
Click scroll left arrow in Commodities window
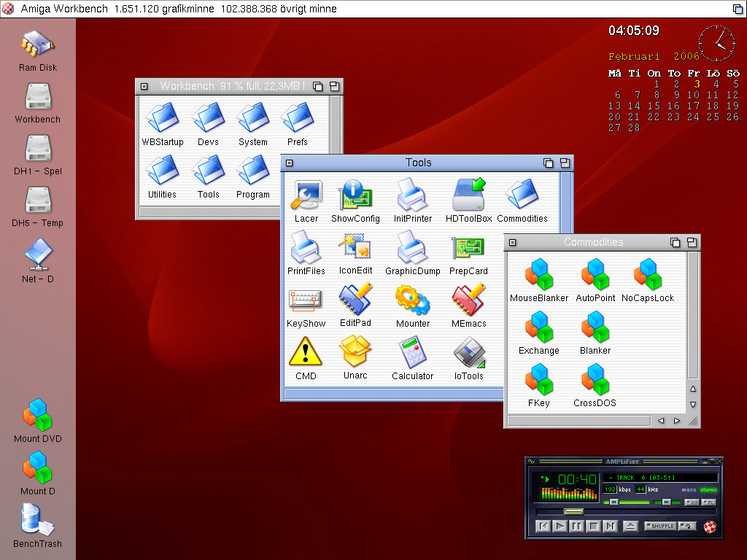click(661, 421)
